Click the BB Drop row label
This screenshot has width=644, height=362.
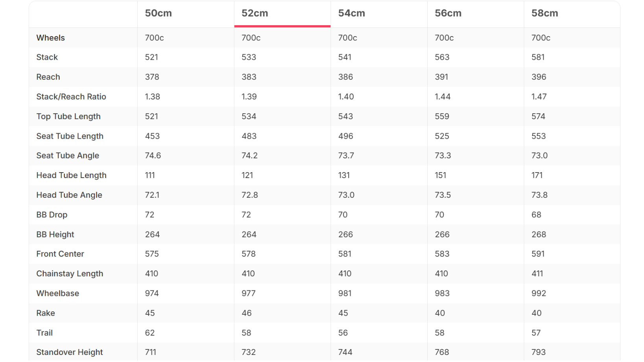point(52,215)
